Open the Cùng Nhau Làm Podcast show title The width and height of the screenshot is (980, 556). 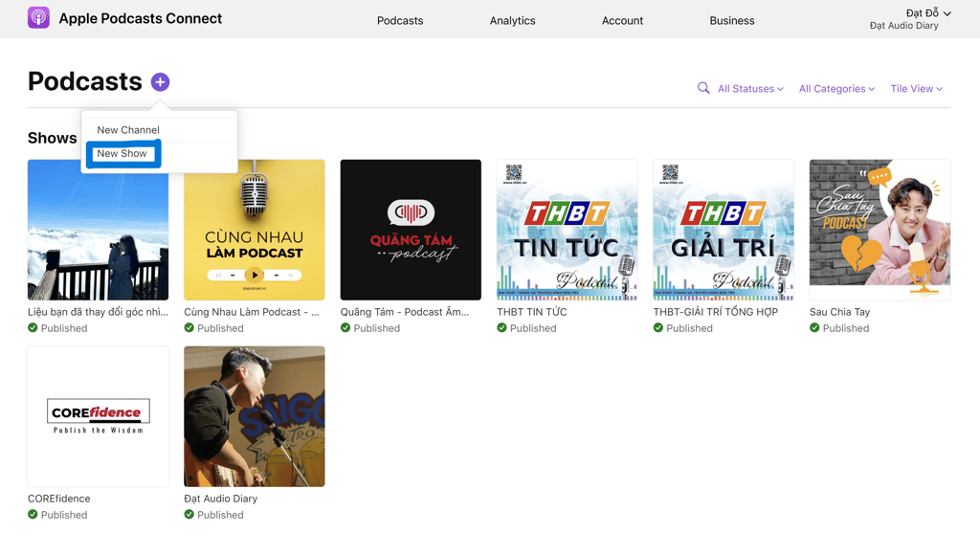point(252,312)
